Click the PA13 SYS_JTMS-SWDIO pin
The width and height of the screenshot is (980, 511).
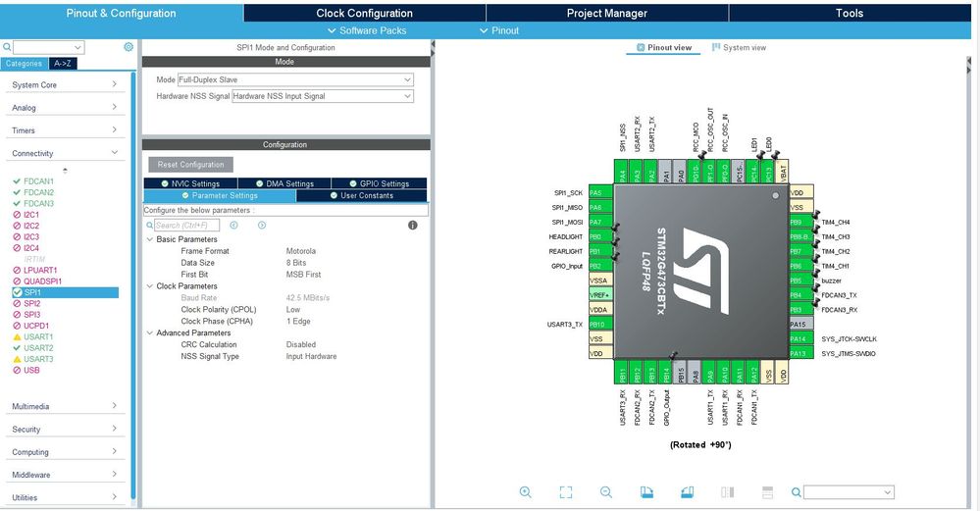click(x=801, y=353)
